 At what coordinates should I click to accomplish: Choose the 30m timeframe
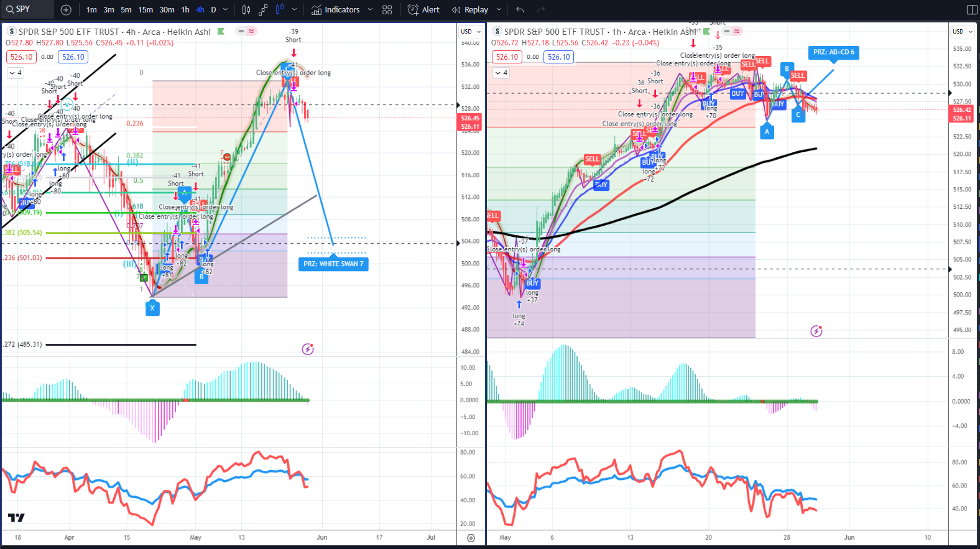(x=167, y=10)
